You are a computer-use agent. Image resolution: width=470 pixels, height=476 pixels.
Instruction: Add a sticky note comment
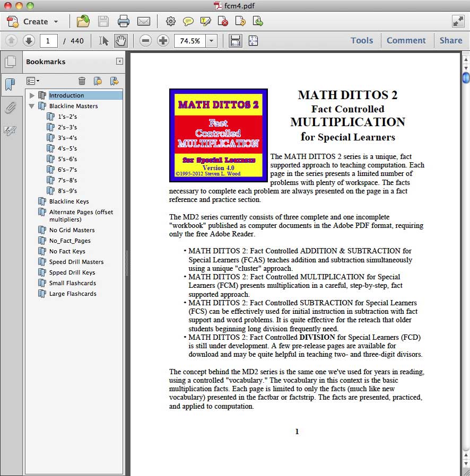pyautogui.click(x=188, y=21)
